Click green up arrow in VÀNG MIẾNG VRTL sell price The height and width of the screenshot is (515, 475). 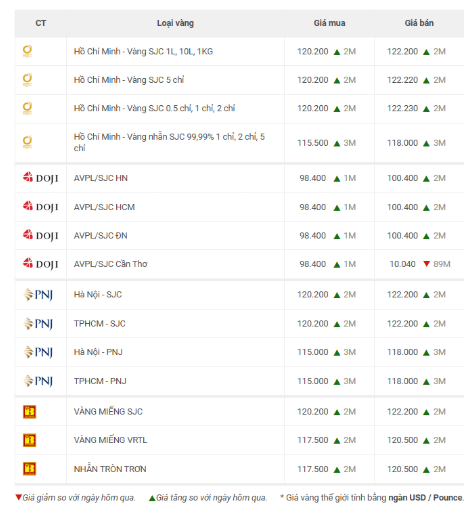[426, 441]
